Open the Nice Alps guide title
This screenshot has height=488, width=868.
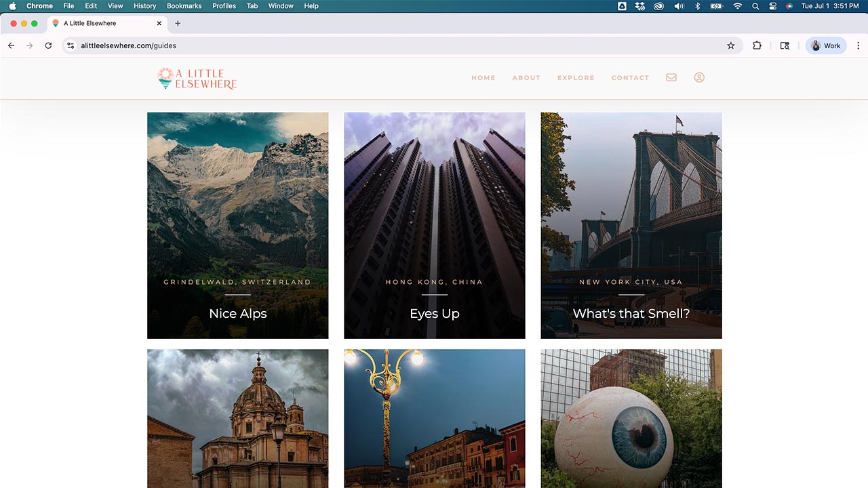(238, 314)
